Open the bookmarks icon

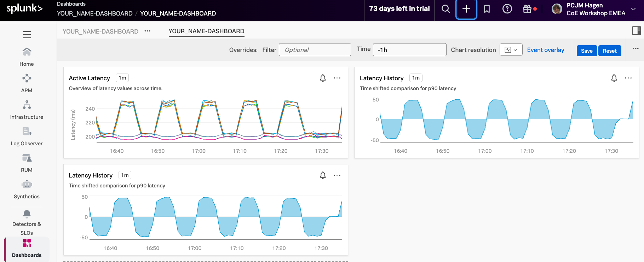pos(487,9)
